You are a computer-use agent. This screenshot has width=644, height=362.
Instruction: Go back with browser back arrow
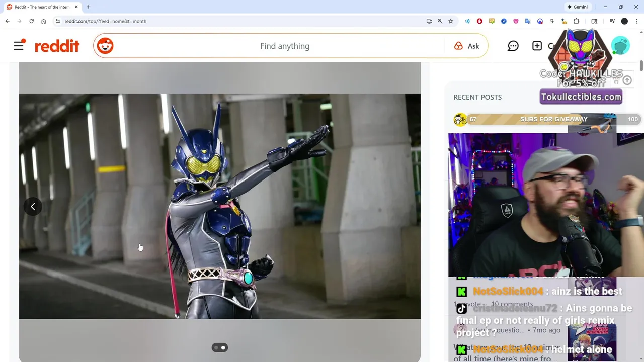click(7, 21)
